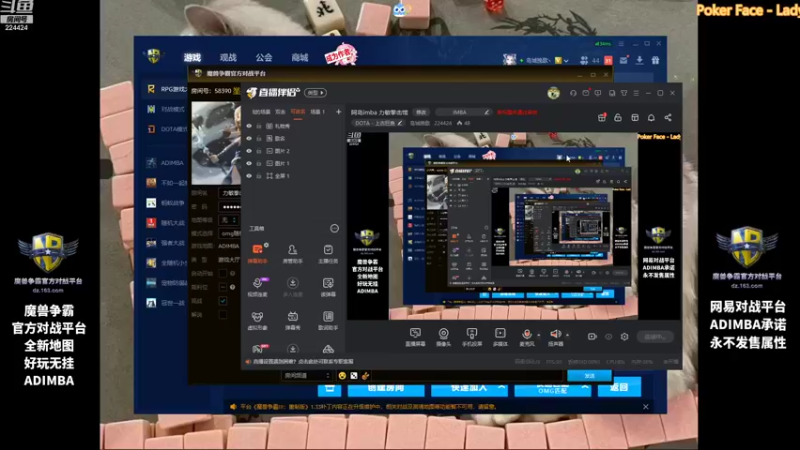
Task: Hide the 图片 1 layer
Action: point(249,163)
